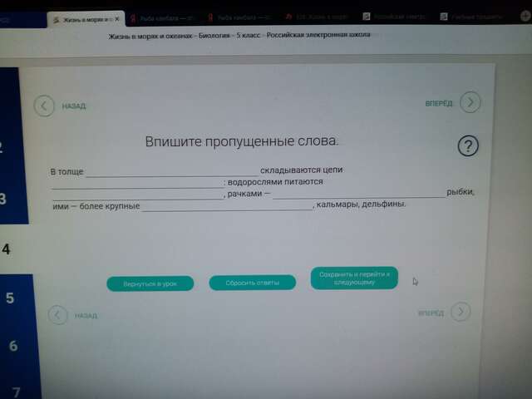Click the upper back arrow circle icon
This screenshot has height=399, width=532.
pyautogui.click(x=44, y=106)
